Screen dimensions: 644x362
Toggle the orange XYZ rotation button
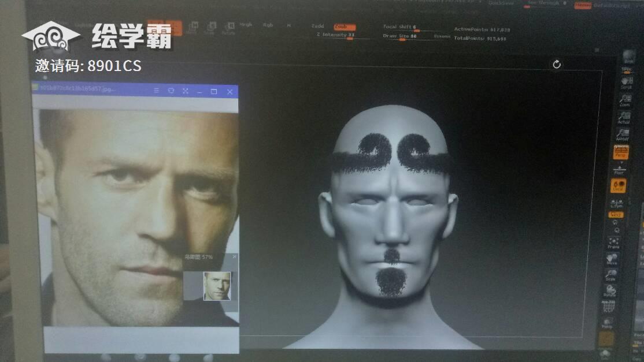[x=616, y=215]
